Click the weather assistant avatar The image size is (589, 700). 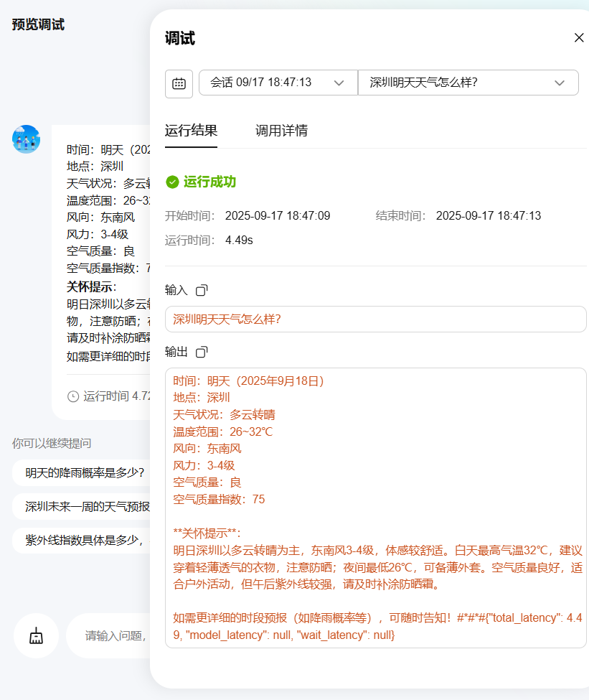coord(27,139)
